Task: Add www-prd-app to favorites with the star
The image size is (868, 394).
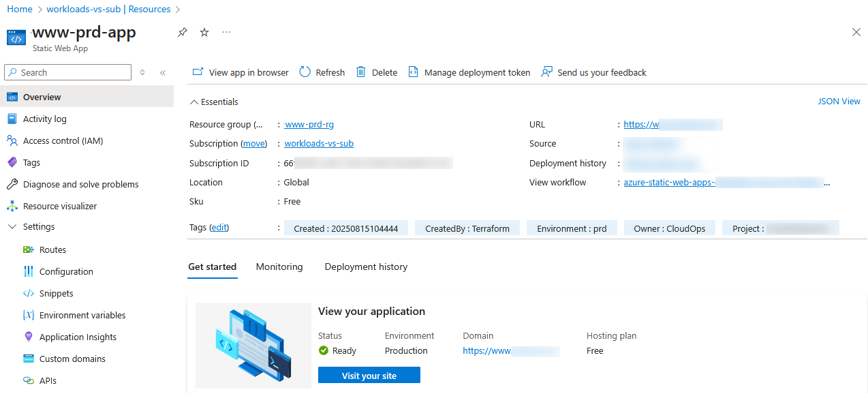Action: coord(204,32)
